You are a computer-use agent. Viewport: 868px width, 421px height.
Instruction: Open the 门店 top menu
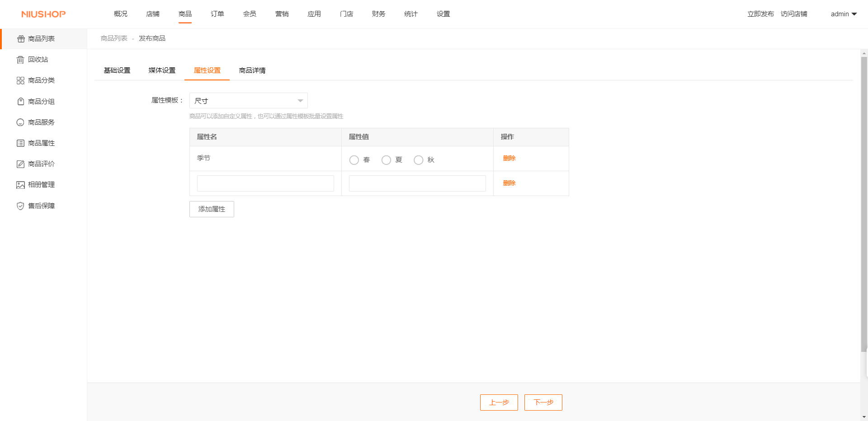coord(346,14)
